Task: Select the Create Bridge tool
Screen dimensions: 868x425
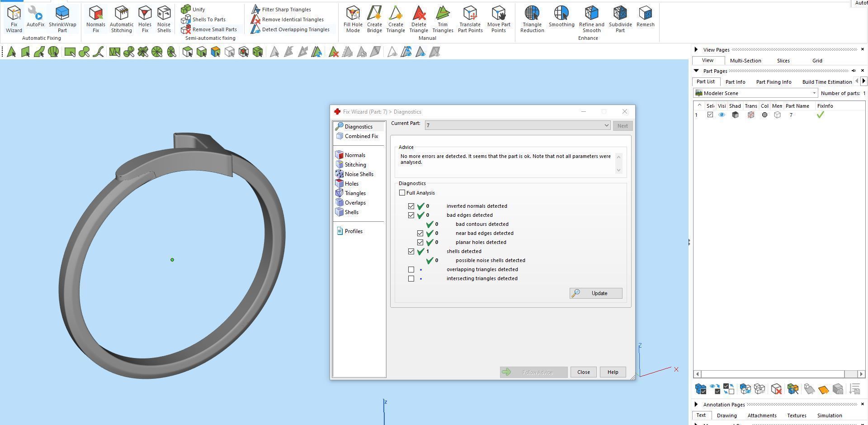Action: coord(374,19)
